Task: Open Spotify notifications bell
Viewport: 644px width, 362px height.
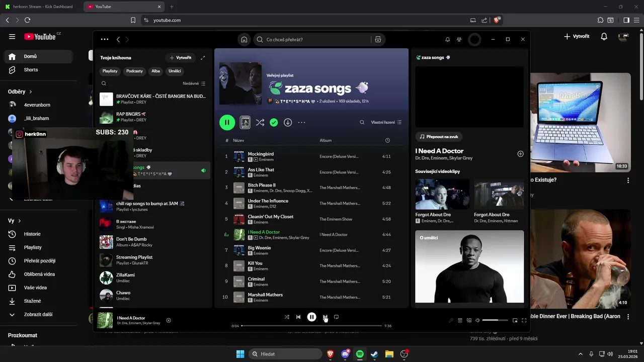Action: pos(447,39)
